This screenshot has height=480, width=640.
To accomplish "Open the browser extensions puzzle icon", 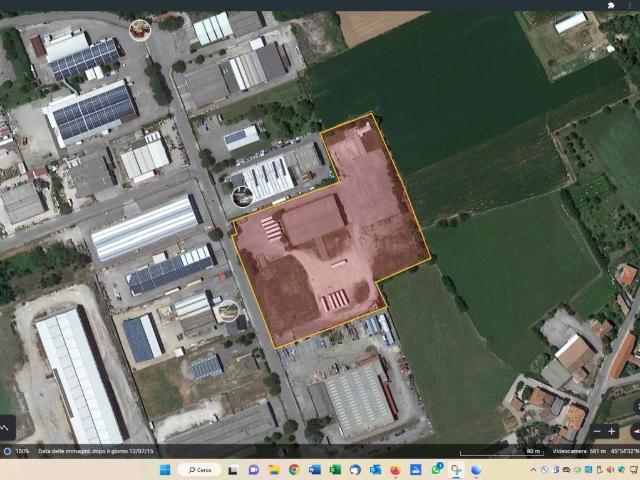I will coord(611,5).
